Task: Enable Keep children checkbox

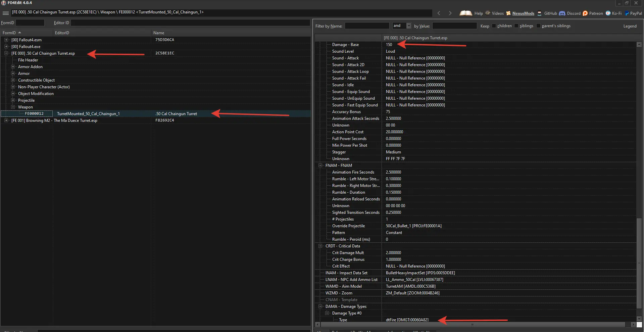Action: tap(494, 26)
